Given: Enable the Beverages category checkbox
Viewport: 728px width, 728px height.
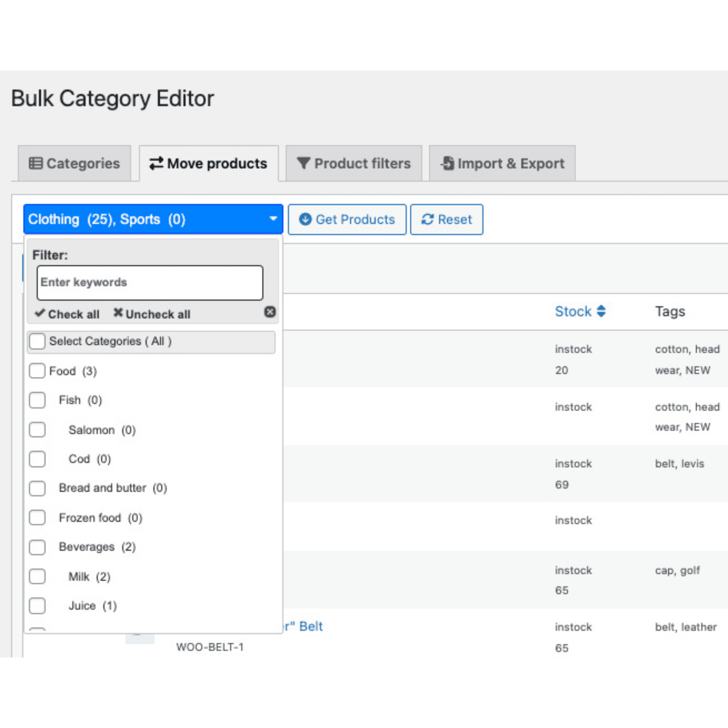Looking at the screenshot, I should click(x=38, y=547).
